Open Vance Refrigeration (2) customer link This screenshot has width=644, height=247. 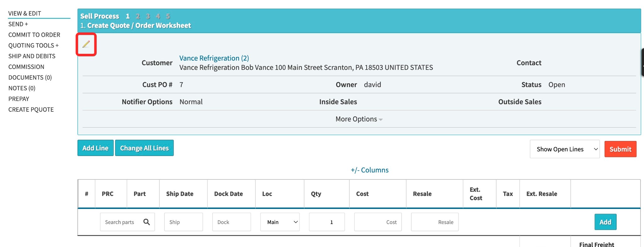214,58
